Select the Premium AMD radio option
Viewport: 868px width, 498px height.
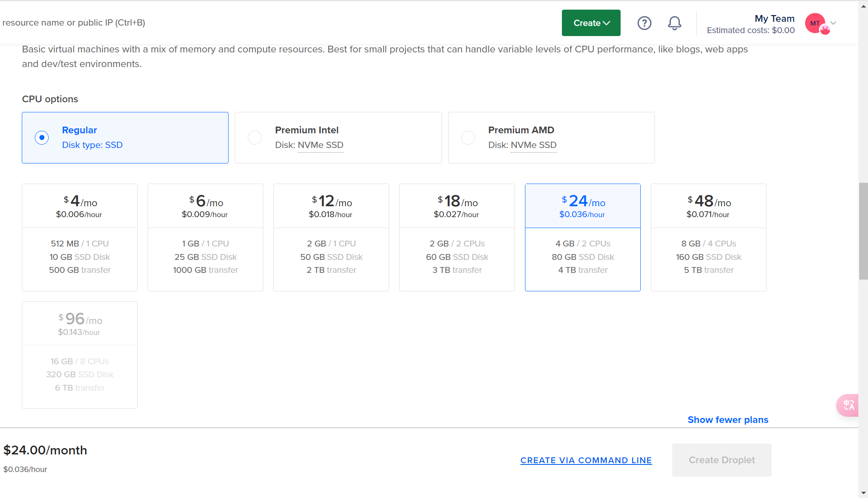point(468,137)
